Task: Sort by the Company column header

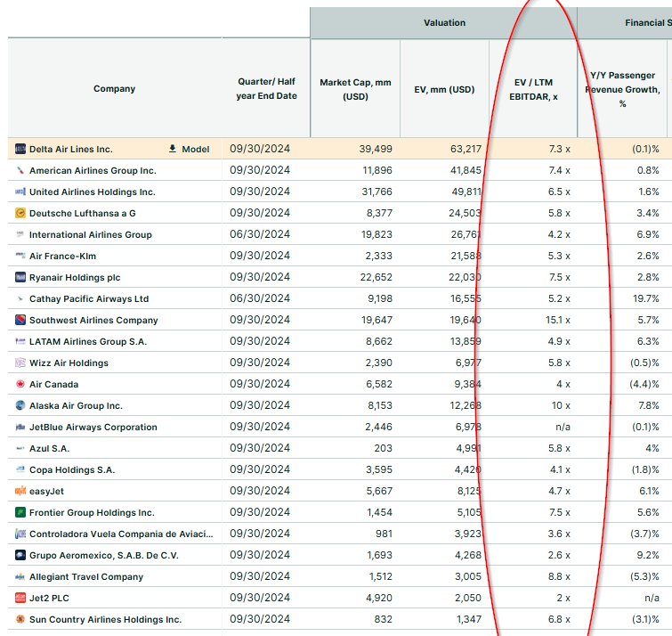Action: pos(115,89)
